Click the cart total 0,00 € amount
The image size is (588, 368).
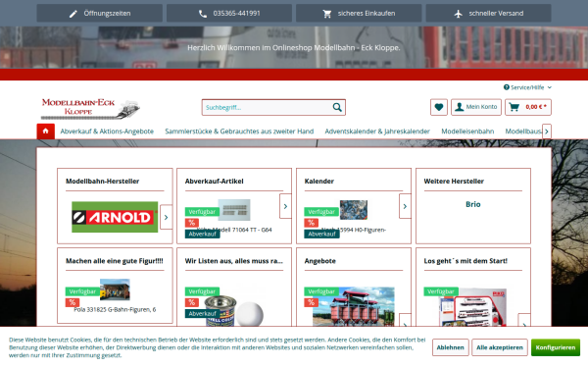point(536,107)
